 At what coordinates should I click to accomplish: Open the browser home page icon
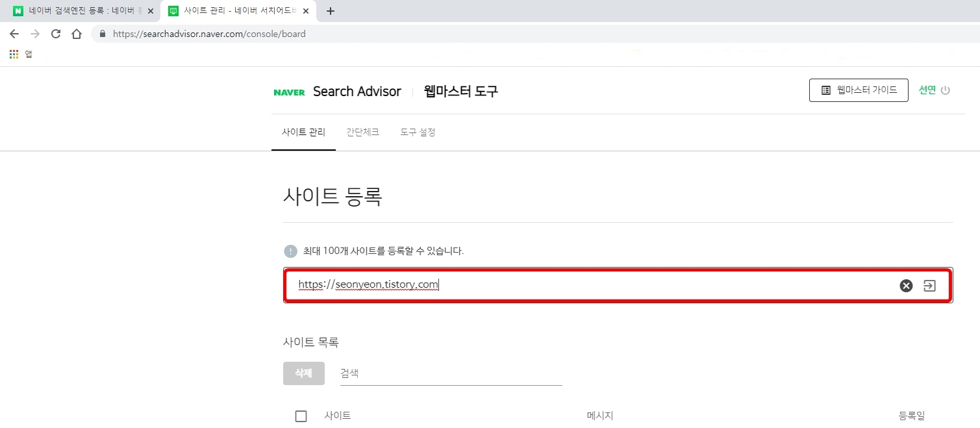point(77,34)
